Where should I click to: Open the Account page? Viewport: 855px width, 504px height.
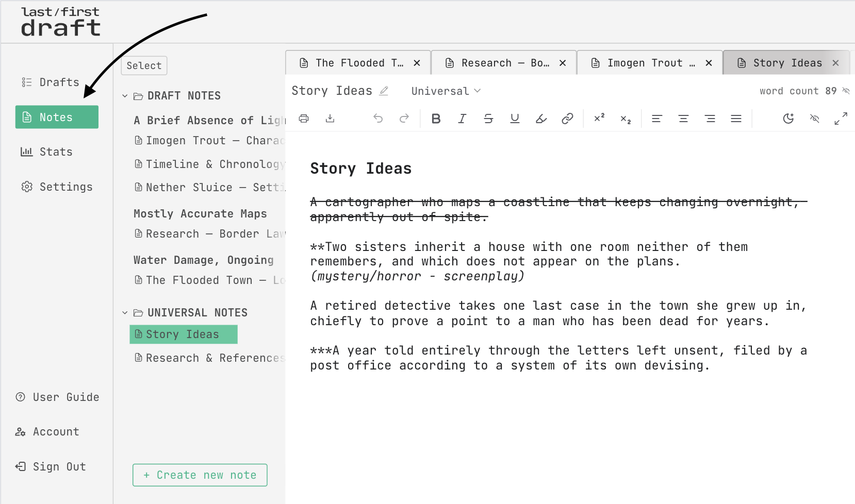click(47, 432)
